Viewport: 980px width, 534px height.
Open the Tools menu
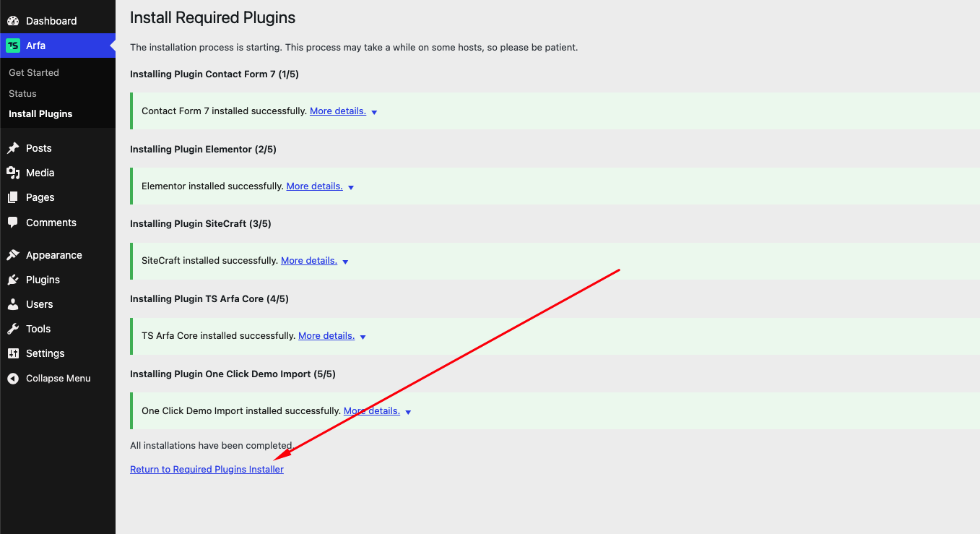point(58,329)
